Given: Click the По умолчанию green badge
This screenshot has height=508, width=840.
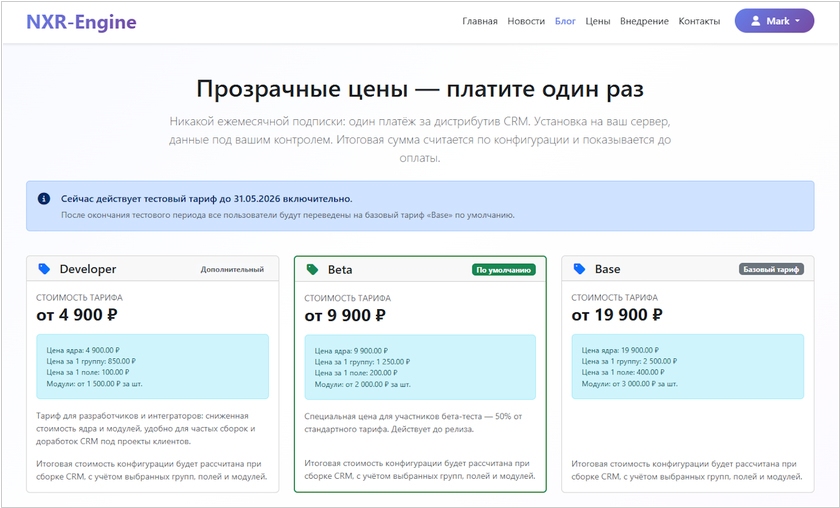Looking at the screenshot, I should click(504, 270).
